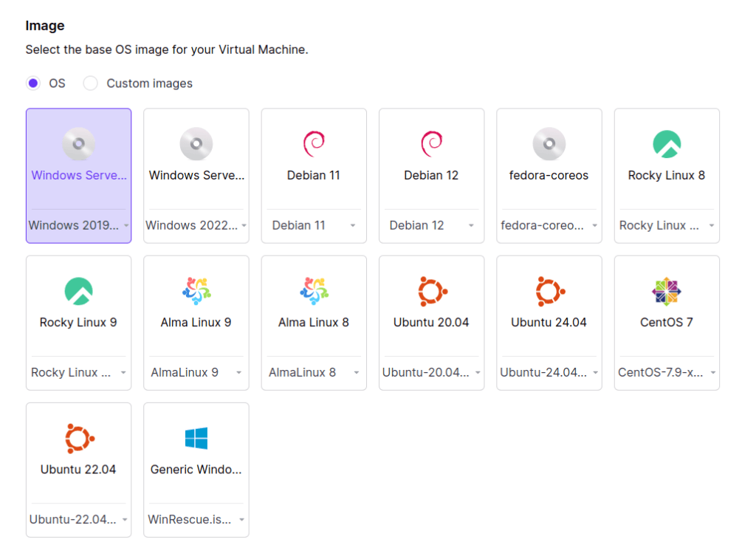Switch to Custom images radio option
Screen dimensions: 756x556
pyautogui.click(x=91, y=83)
